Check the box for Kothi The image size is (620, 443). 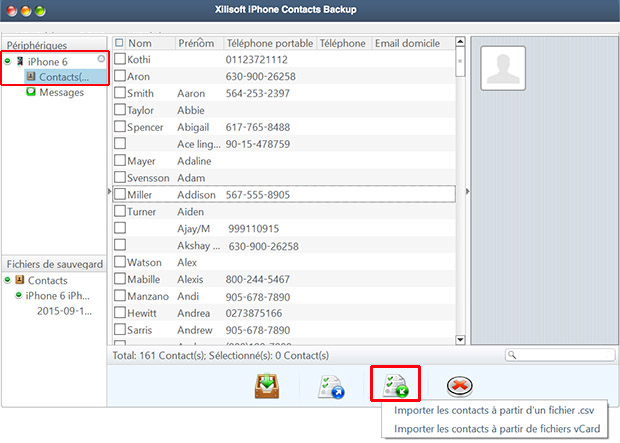pyautogui.click(x=120, y=59)
